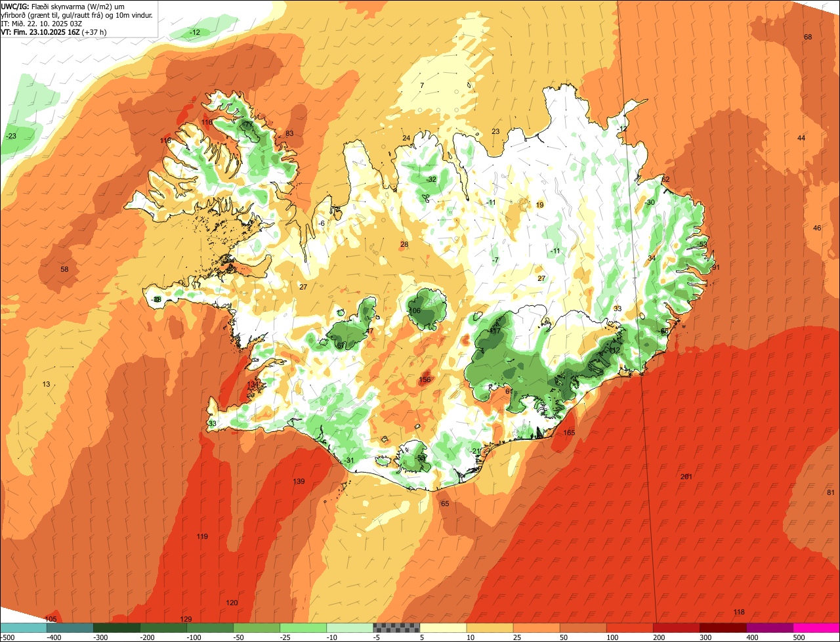Screen dimensions: 840x642
Task: Click the map value 129
Action: (186, 619)
